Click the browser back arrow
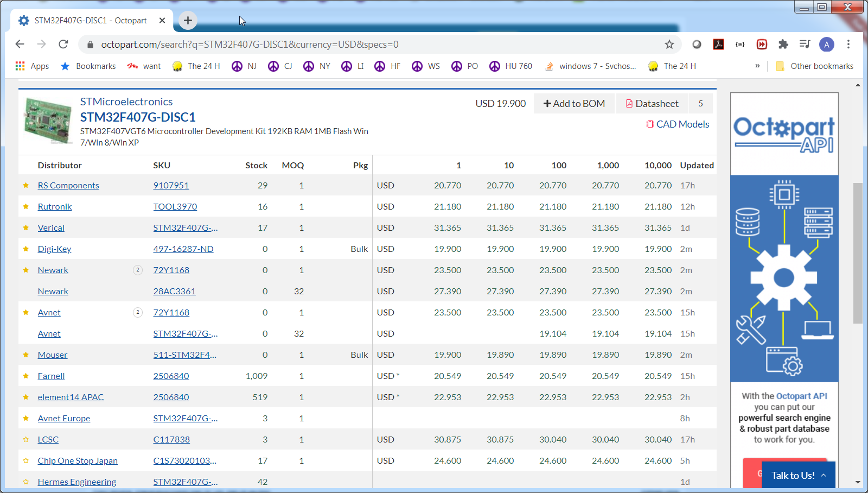 point(20,44)
